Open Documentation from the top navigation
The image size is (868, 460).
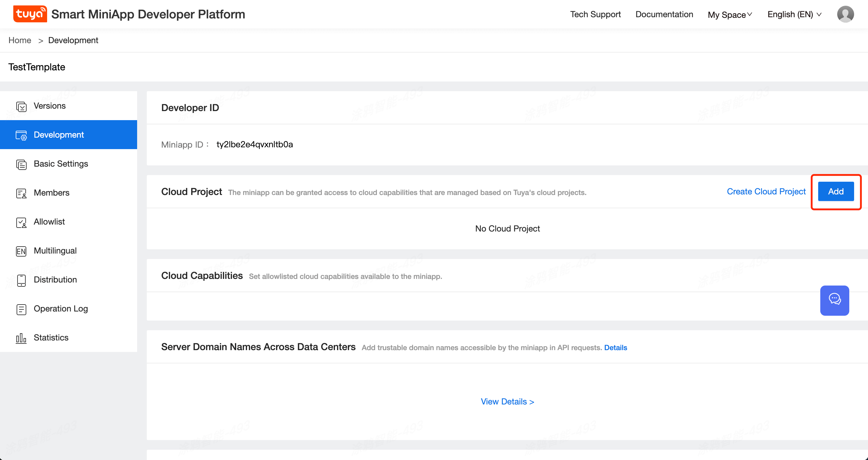click(x=664, y=14)
